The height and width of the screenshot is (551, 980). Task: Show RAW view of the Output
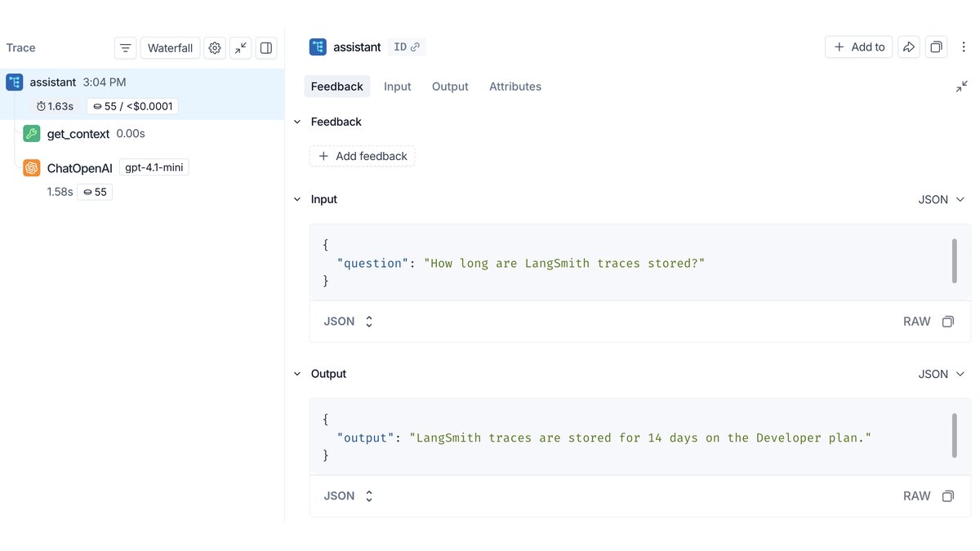pos(917,496)
